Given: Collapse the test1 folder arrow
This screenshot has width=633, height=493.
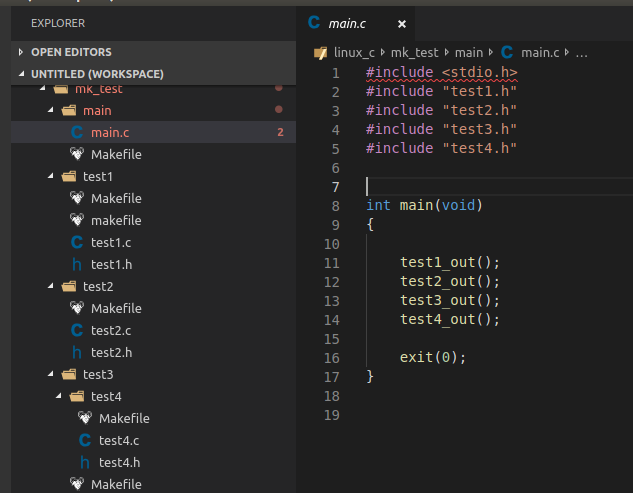Looking at the screenshot, I should tap(50, 176).
